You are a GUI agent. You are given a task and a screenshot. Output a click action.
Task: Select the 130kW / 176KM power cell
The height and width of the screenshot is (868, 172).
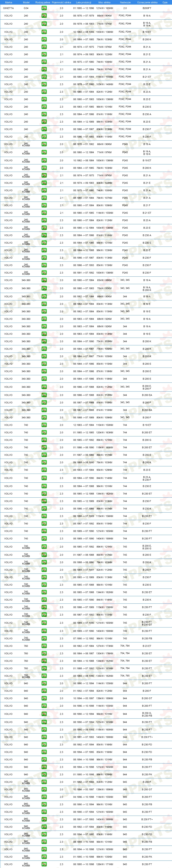[x=104, y=654]
